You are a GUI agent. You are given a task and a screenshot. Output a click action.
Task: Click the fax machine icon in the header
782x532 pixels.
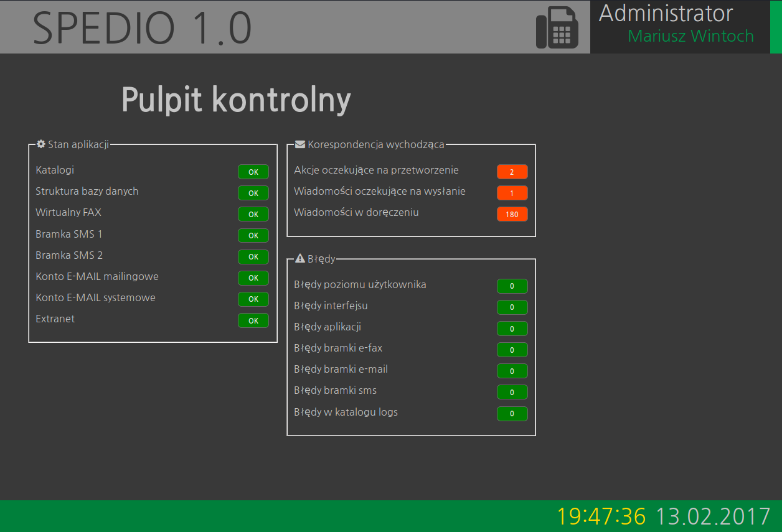[x=557, y=27]
